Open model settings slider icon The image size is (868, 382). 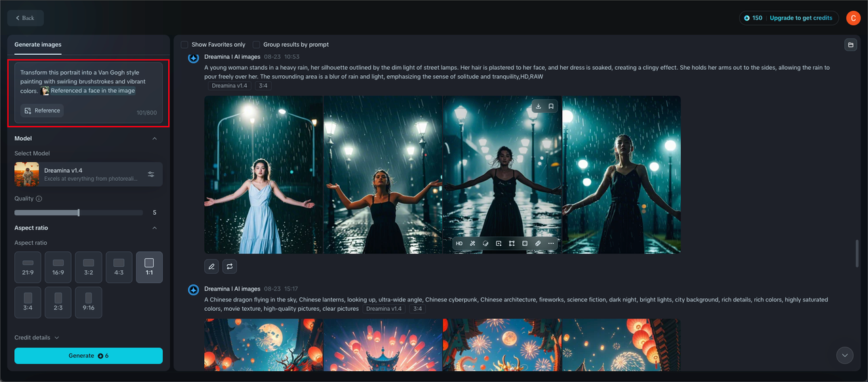click(x=151, y=174)
